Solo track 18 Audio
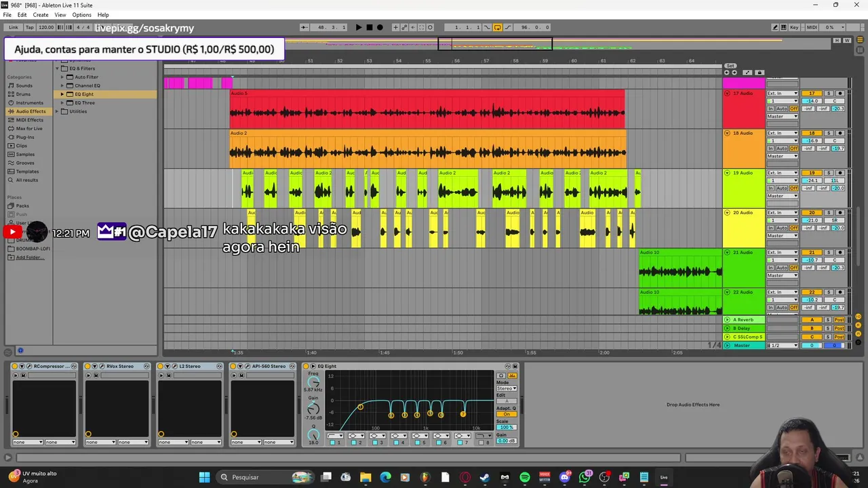The width and height of the screenshot is (868, 488). pos(828,133)
